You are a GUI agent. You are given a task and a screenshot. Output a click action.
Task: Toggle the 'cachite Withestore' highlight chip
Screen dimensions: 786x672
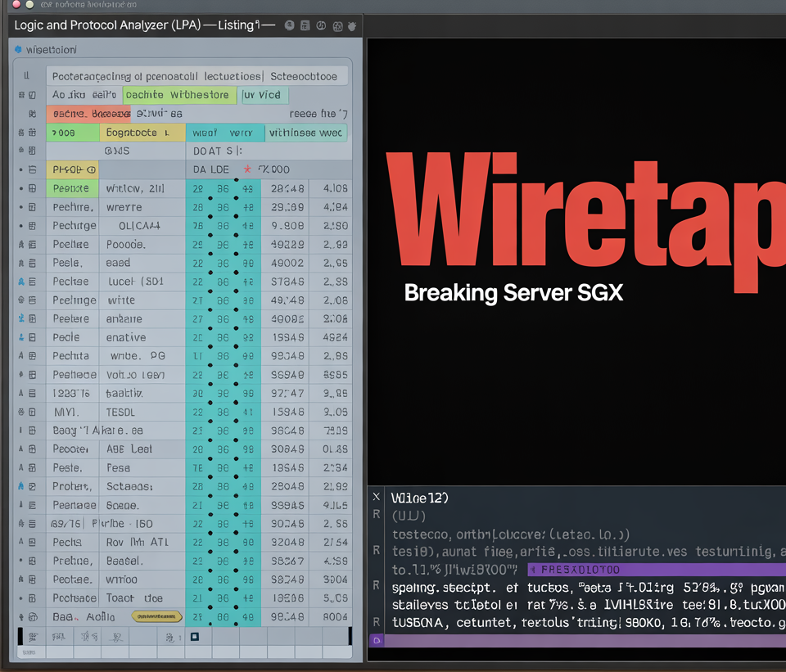click(x=179, y=95)
